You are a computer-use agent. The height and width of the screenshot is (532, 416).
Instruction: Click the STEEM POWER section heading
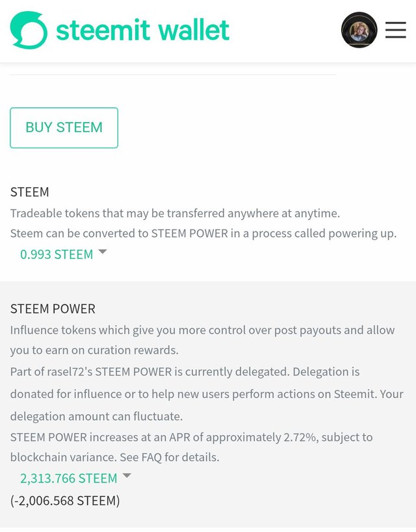tap(53, 309)
